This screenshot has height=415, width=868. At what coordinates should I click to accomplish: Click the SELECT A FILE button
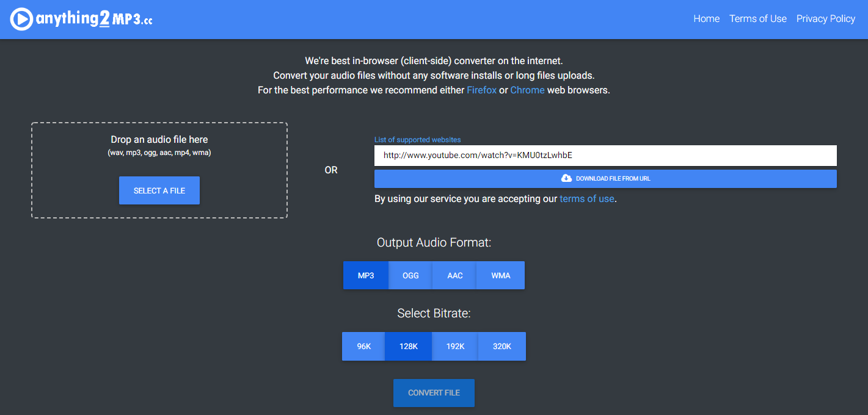159,190
